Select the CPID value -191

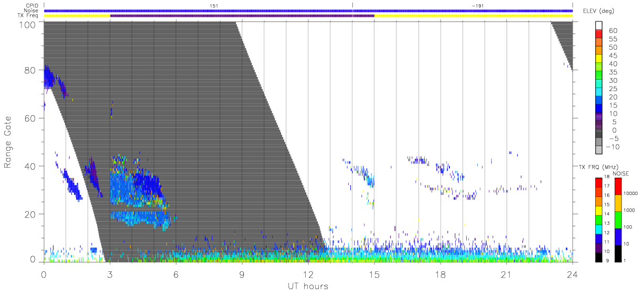click(478, 5)
